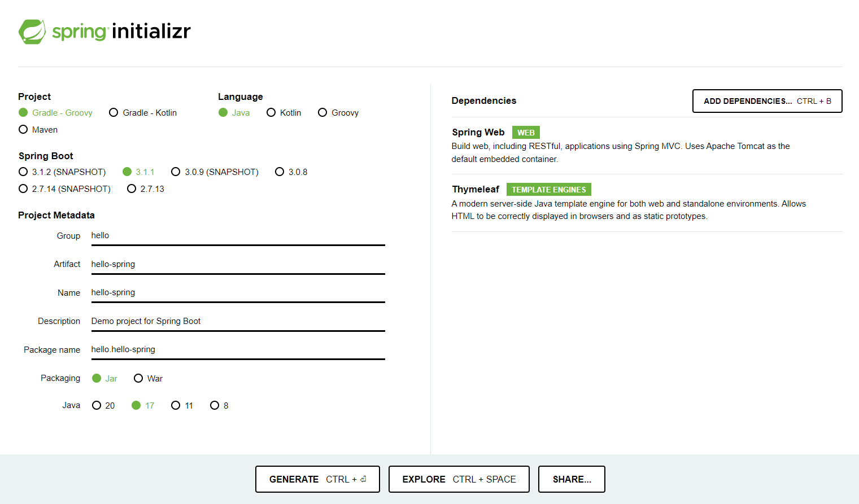Select Gradle - Kotlin project type
This screenshot has height=504, width=859.
point(143,113)
